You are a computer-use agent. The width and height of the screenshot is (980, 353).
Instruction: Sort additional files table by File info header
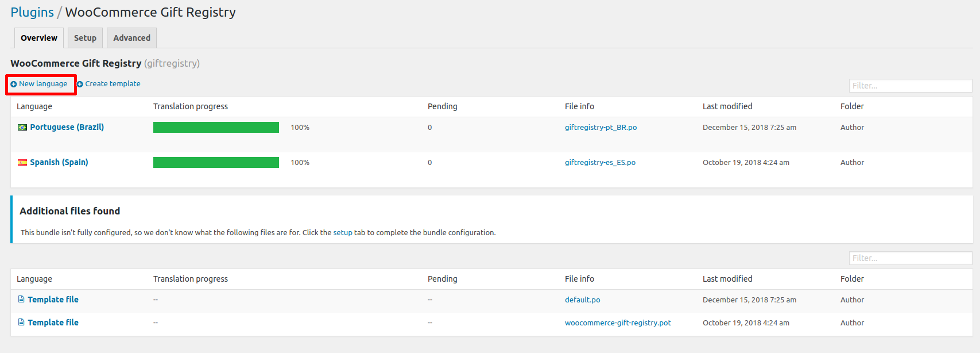(x=579, y=279)
